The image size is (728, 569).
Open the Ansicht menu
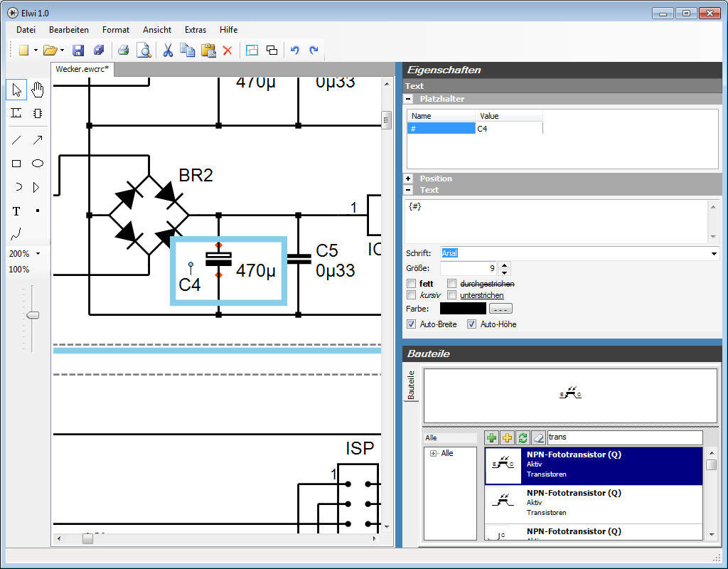(x=157, y=30)
